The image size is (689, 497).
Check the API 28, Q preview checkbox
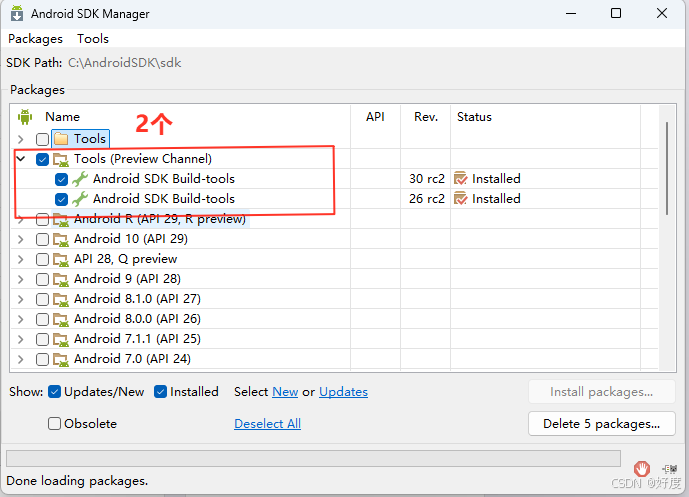tap(42, 259)
